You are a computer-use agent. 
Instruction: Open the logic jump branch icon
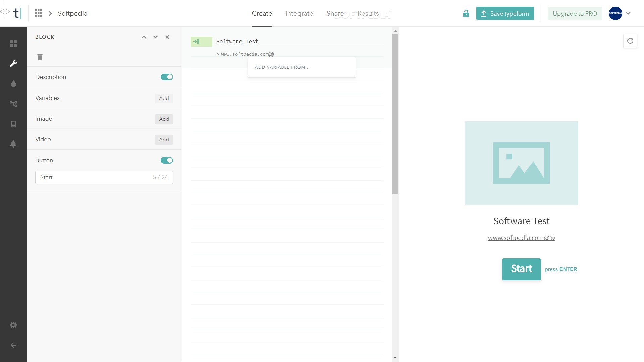tap(13, 104)
